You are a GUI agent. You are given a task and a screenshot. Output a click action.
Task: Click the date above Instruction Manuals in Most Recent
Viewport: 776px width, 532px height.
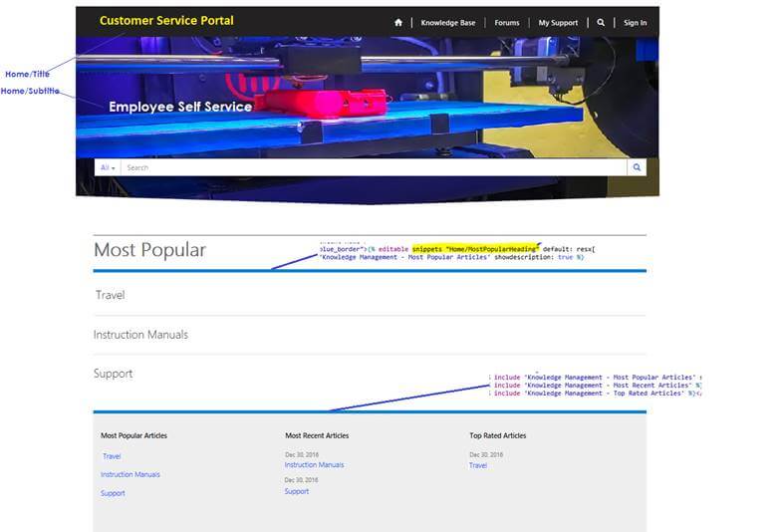coord(302,454)
